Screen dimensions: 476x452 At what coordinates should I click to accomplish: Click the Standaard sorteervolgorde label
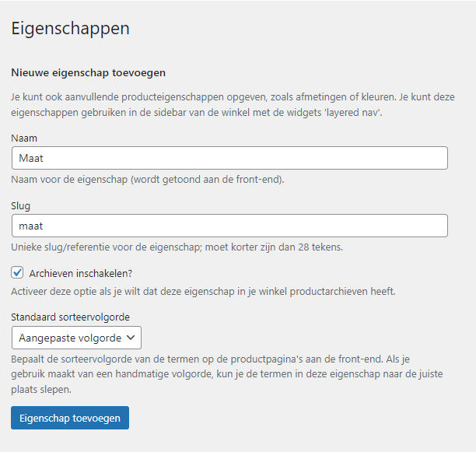[71, 317]
